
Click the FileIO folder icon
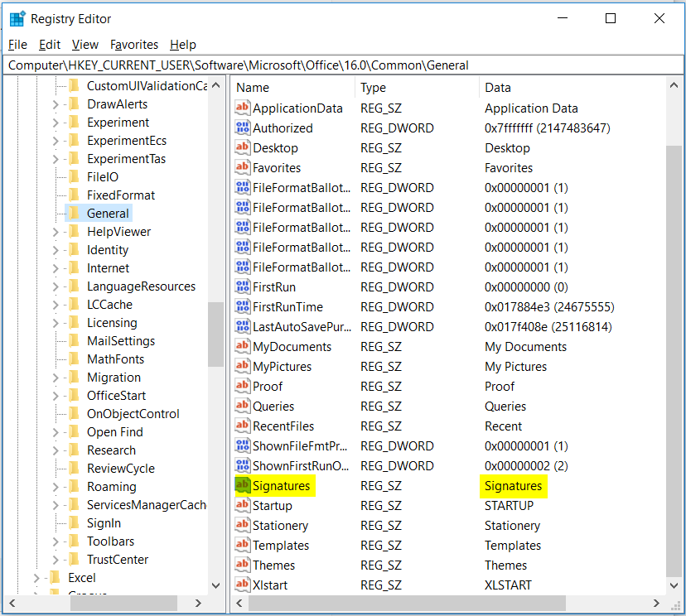(x=75, y=176)
